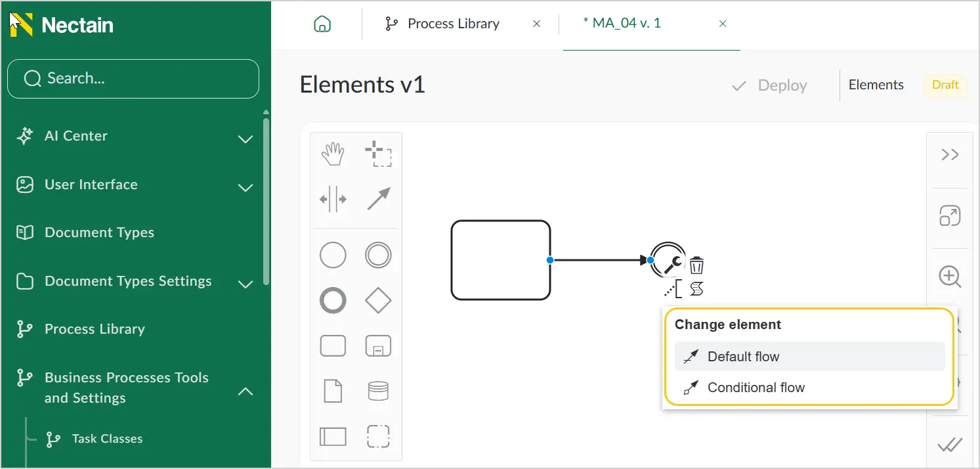Activate the global connect arrow tool
Screen dimensions: 980x469
(x=378, y=199)
